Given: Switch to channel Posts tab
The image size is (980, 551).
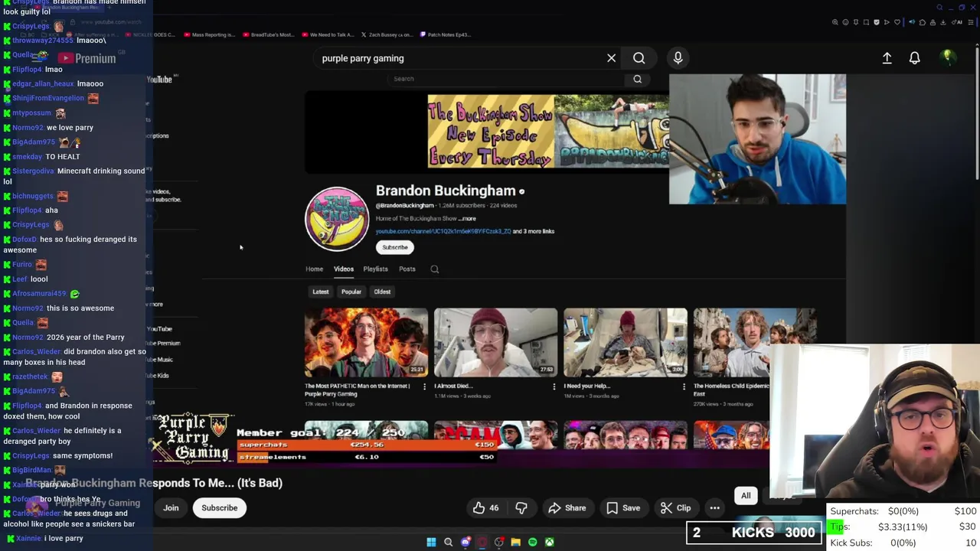Looking at the screenshot, I should pos(407,269).
